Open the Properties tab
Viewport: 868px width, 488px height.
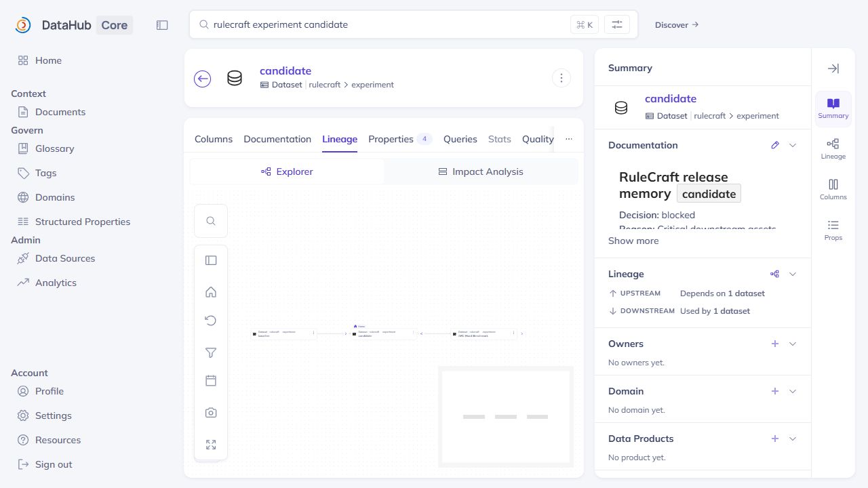click(x=400, y=139)
